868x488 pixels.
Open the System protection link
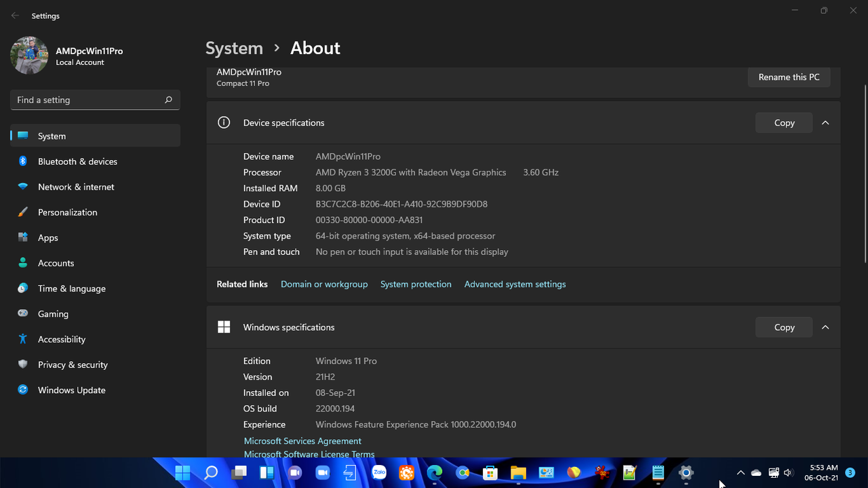[416, 284]
